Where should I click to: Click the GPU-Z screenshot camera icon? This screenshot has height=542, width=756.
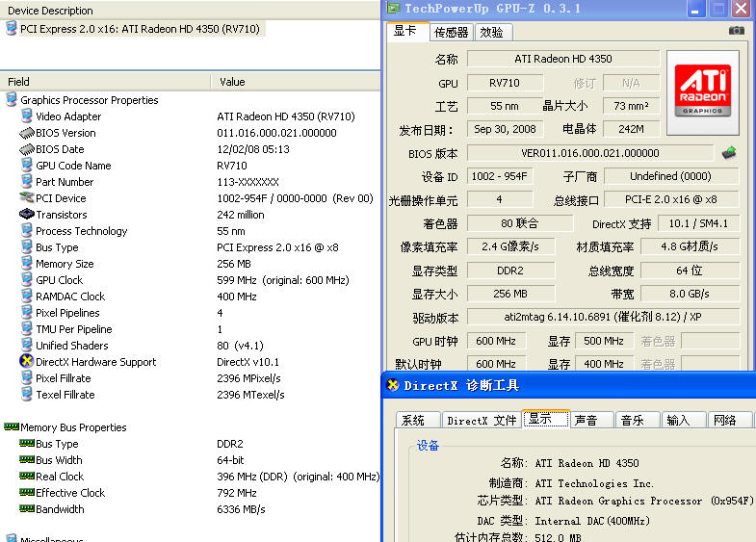[736, 31]
